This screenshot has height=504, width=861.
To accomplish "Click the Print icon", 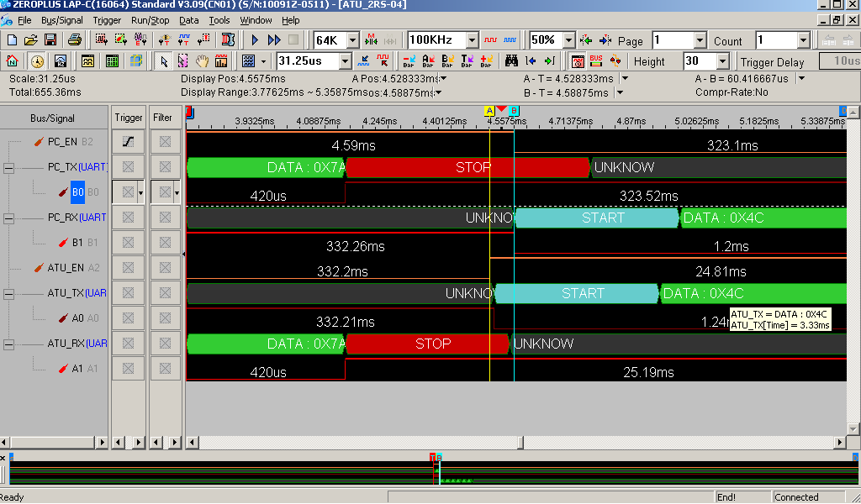I will [74, 40].
